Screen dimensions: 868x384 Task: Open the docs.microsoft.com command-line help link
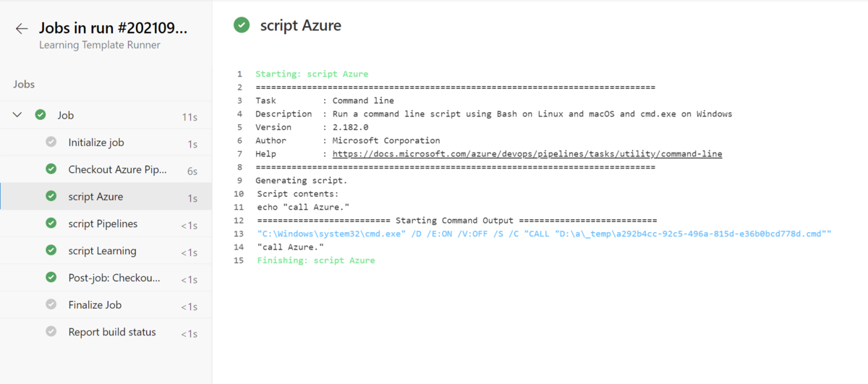527,154
